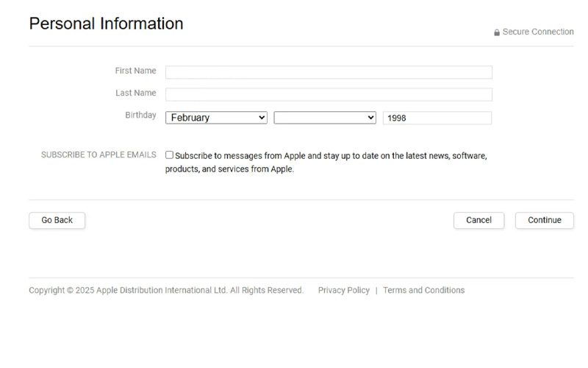Click the chevron arrow of month selector
The image size is (588, 368).
(x=262, y=118)
